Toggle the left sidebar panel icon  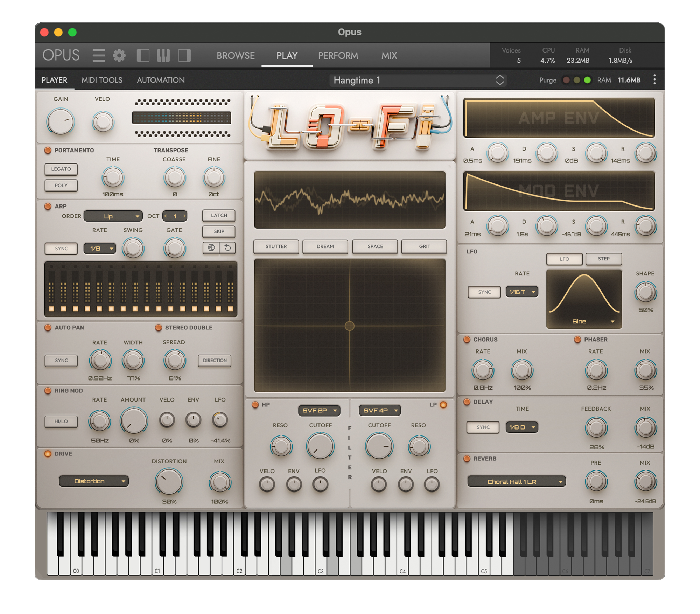coord(143,55)
